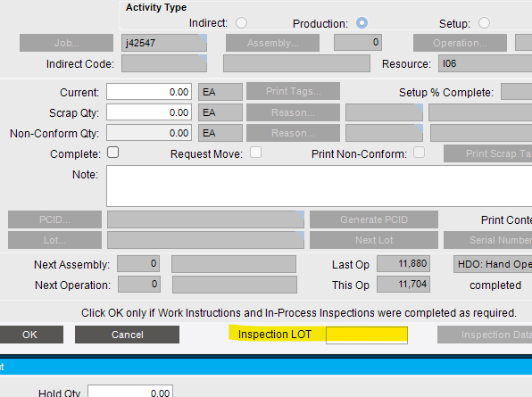Click in the Current quantity field
The width and height of the screenshot is (532, 397).
tap(149, 92)
